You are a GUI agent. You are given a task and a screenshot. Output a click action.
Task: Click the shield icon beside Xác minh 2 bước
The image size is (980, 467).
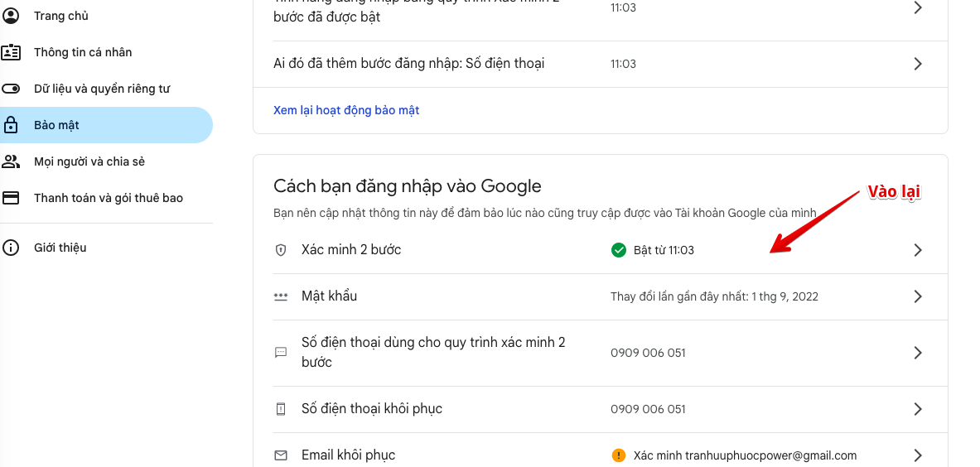click(x=281, y=250)
